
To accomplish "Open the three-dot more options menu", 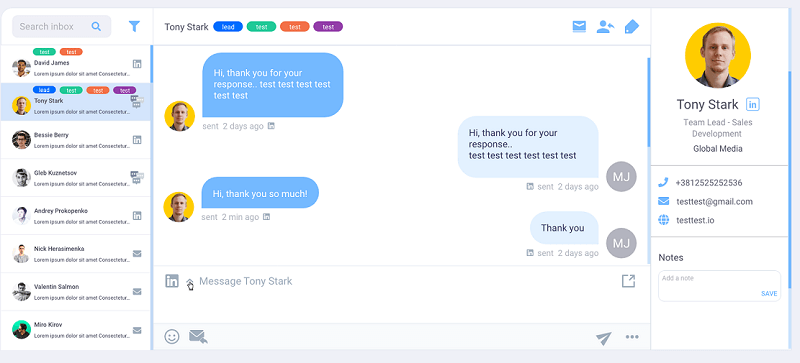I will click(x=632, y=336).
